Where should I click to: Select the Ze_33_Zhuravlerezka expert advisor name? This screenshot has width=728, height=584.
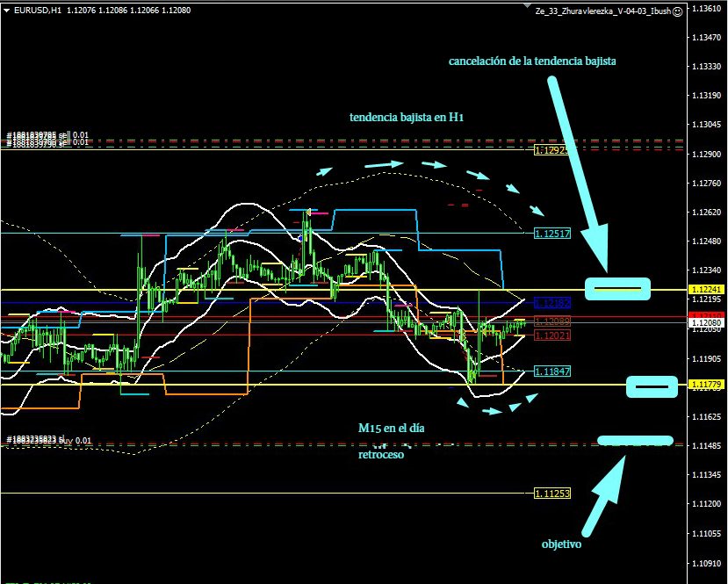[x=602, y=11]
